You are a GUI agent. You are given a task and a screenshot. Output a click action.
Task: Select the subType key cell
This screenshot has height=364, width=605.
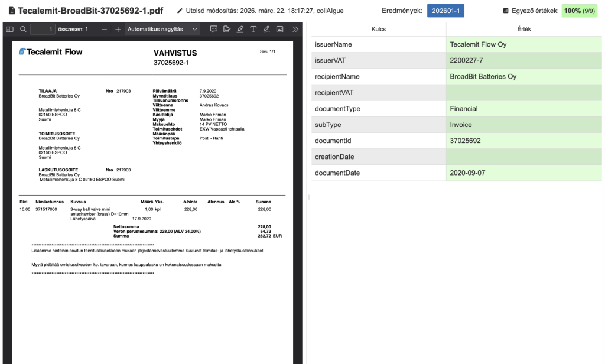[x=379, y=125]
